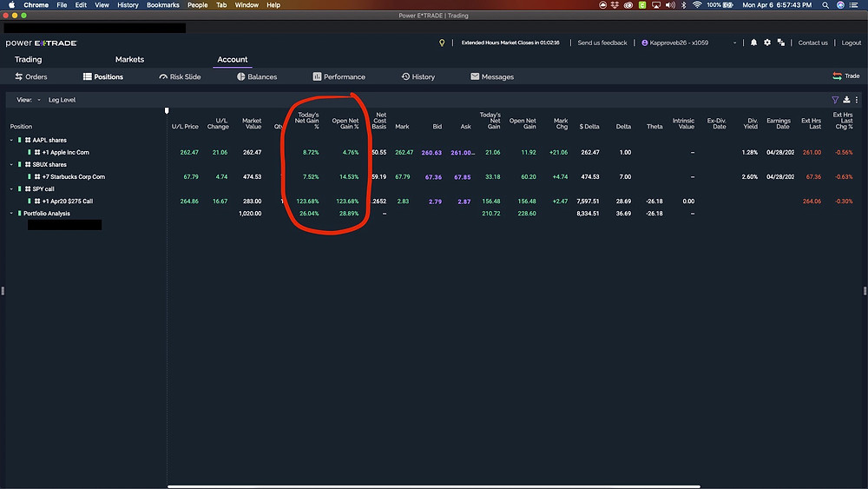
Task: Open macOS Spotlight search
Action: click(x=825, y=5)
